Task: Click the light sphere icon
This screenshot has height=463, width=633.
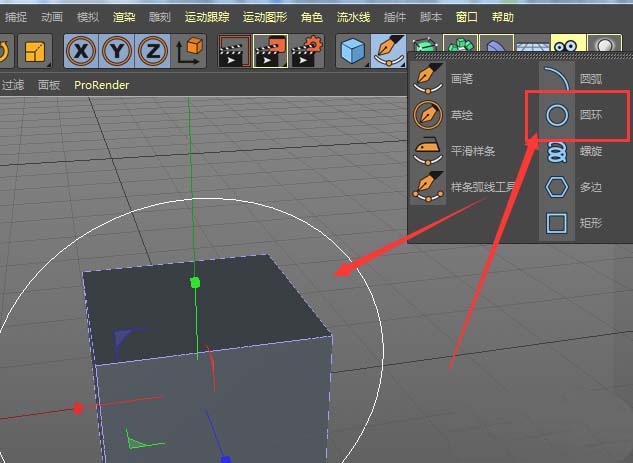Action: click(x=604, y=43)
